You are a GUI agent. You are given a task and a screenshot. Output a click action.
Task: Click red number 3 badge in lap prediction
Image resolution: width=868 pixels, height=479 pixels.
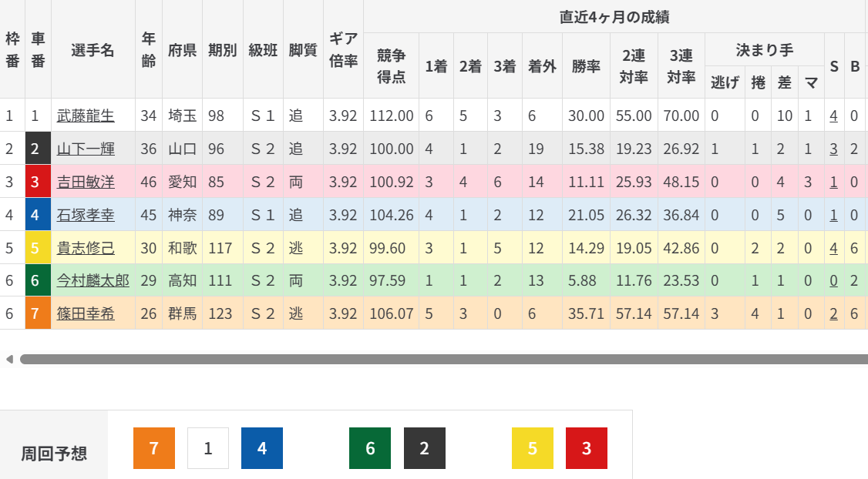tap(587, 448)
